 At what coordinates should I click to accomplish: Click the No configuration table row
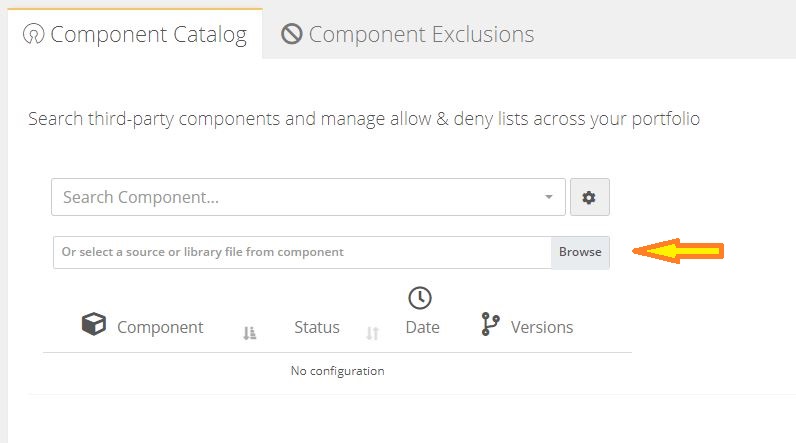[x=338, y=371]
